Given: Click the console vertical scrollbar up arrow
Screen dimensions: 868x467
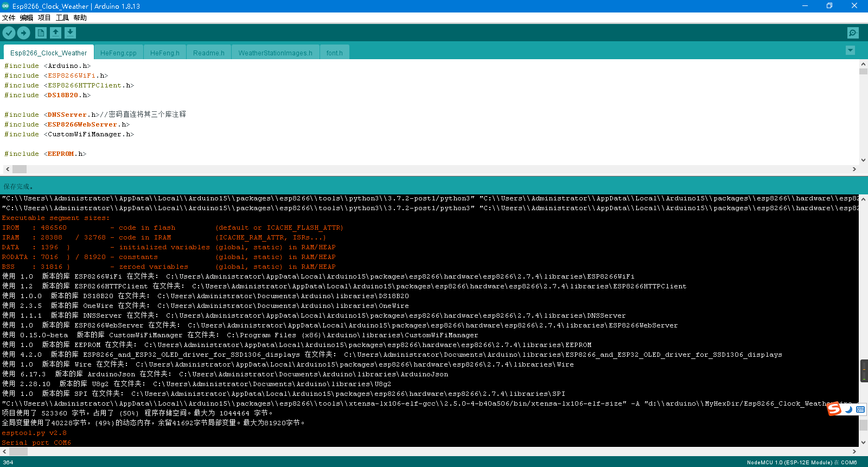Looking at the screenshot, I should click(x=863, y=199).
